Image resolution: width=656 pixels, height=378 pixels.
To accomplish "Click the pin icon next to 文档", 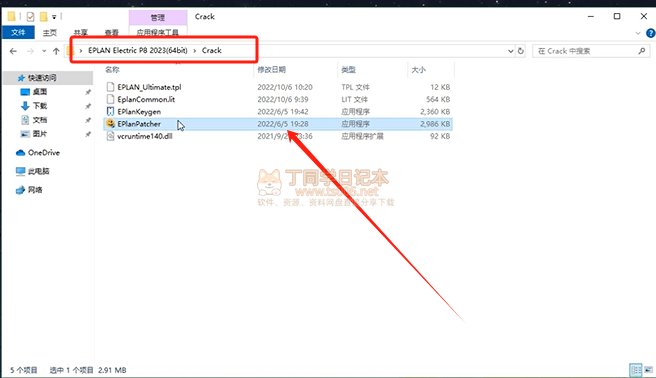I will click(x=88, y=120).
